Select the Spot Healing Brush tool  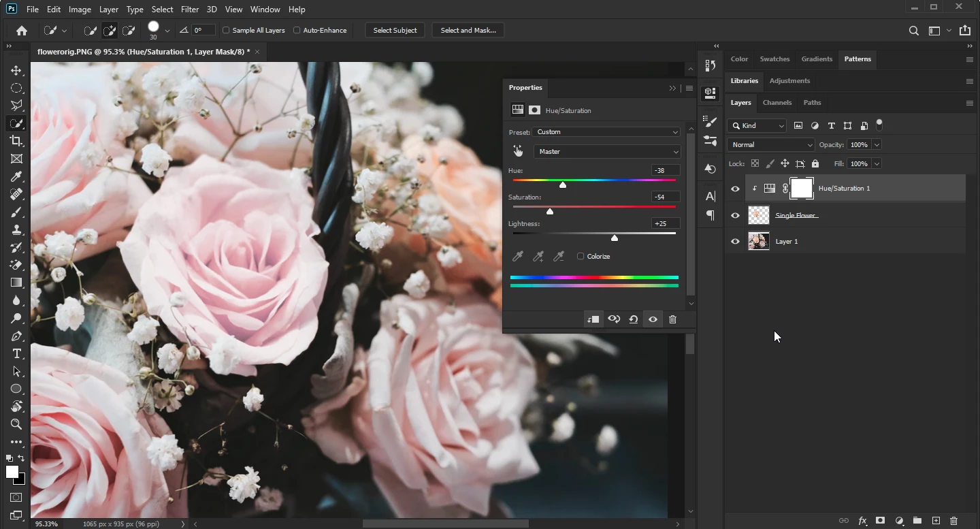tap(16, 195)
